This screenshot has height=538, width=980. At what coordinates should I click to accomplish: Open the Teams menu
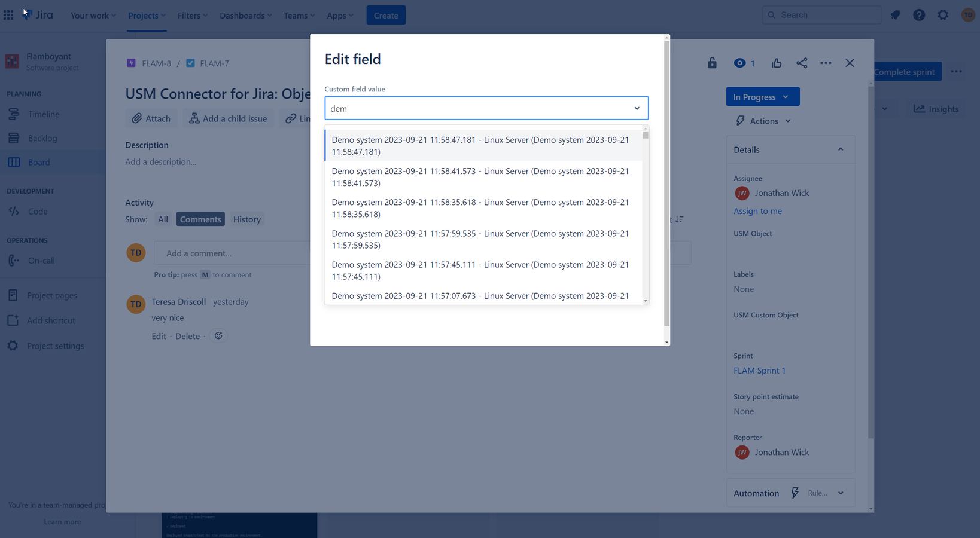(299, 15)
